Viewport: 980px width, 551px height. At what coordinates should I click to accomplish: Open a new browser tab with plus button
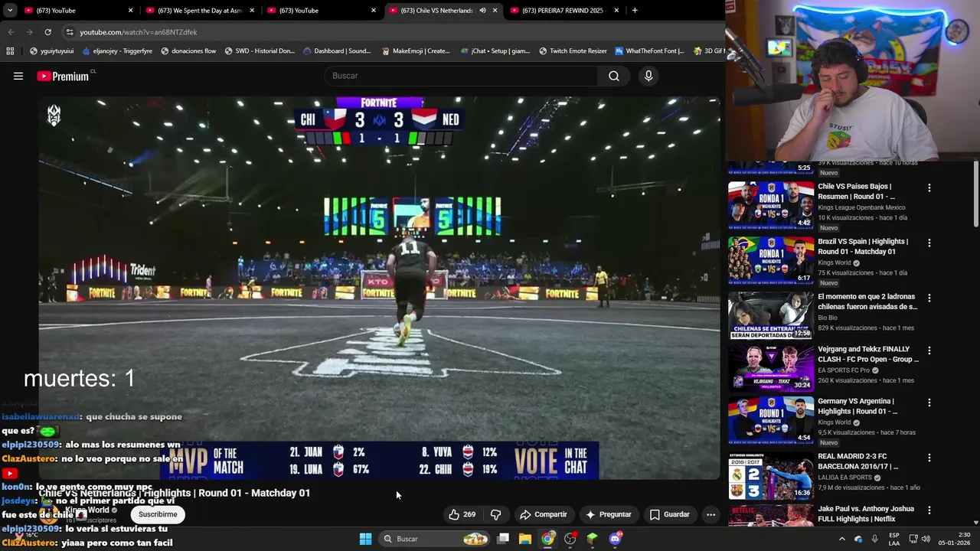pos(635,11)
